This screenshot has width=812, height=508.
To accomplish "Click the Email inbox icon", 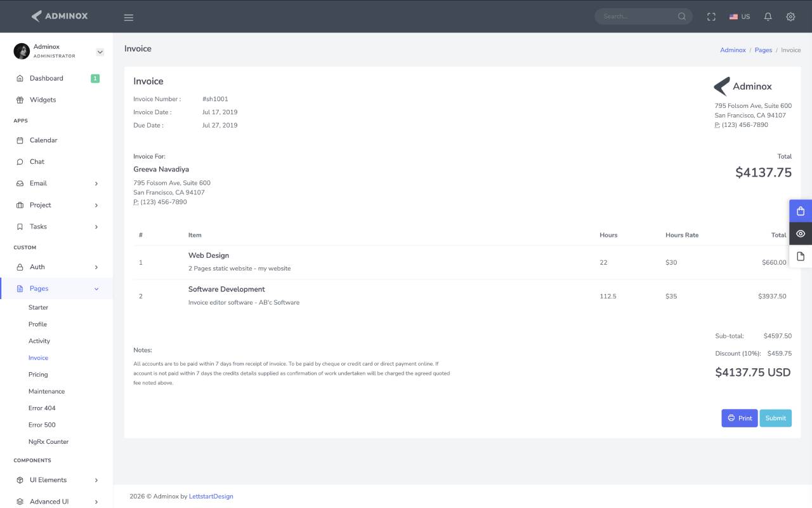I will tap(20, 184).
